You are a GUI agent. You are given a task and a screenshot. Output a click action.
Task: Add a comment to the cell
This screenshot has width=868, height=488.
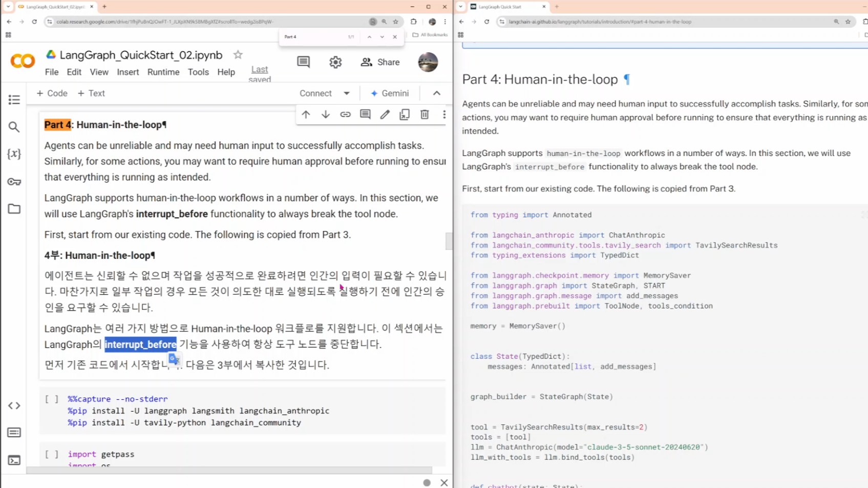point(365,114)
